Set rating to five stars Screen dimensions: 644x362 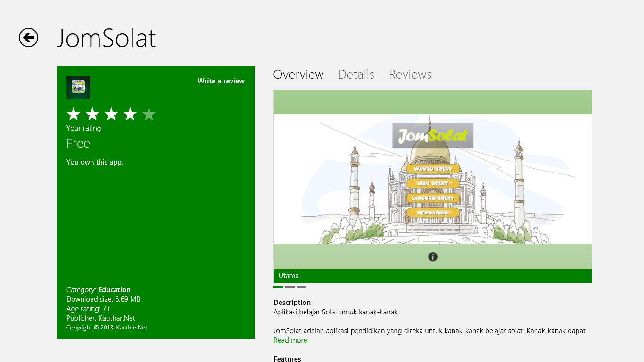[x=149, y=114]
